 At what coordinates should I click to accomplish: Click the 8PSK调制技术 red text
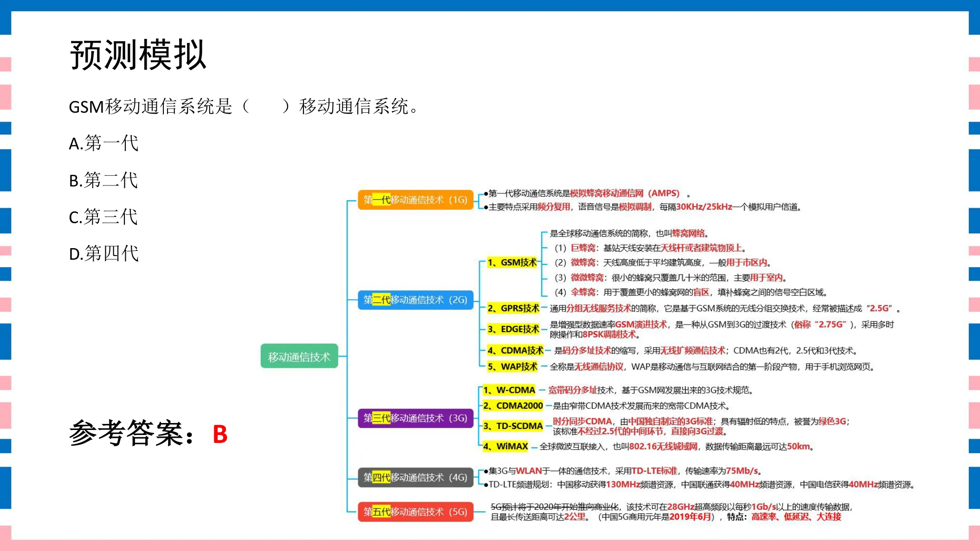click(609, 334)
